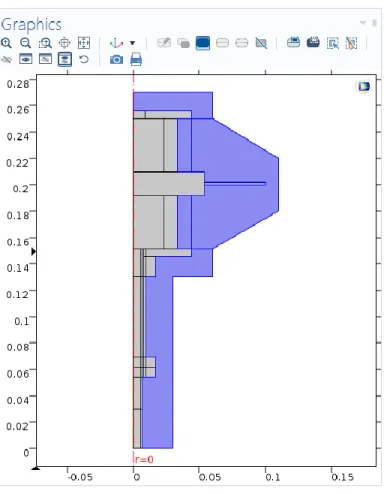
Task: Click the Print graphics printer icon
Action: point(136,59)
